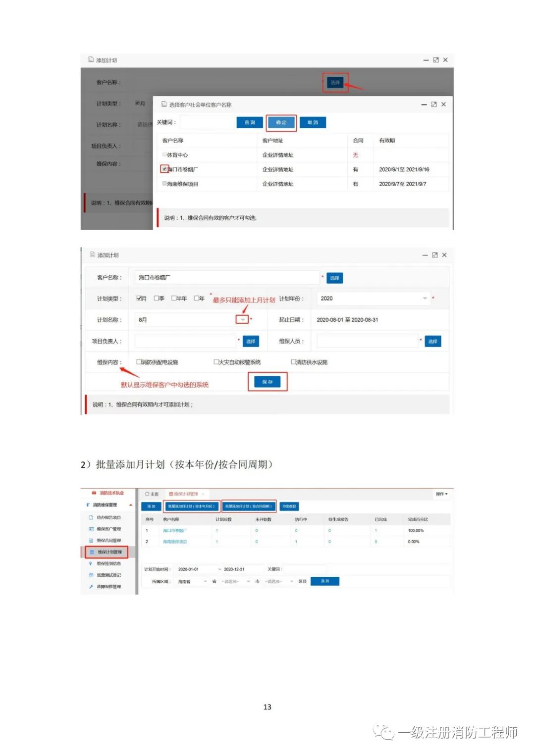Click the 添加 button in plan list
Screen dimensions: 535x756
[151, 506]
